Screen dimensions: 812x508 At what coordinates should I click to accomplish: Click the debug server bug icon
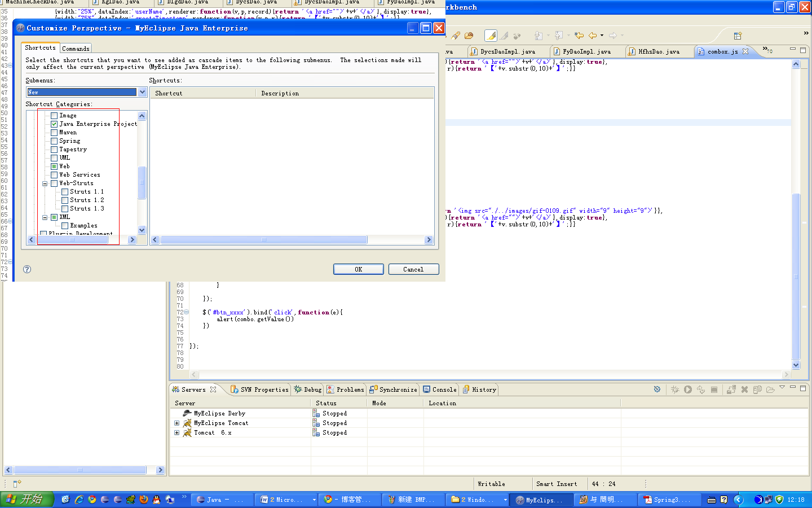[x=674, y=389]
